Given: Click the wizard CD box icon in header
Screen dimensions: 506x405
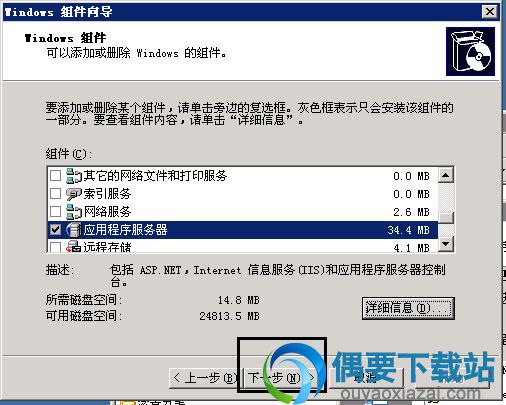Looking at the screenshot, I should pos(470,51).
